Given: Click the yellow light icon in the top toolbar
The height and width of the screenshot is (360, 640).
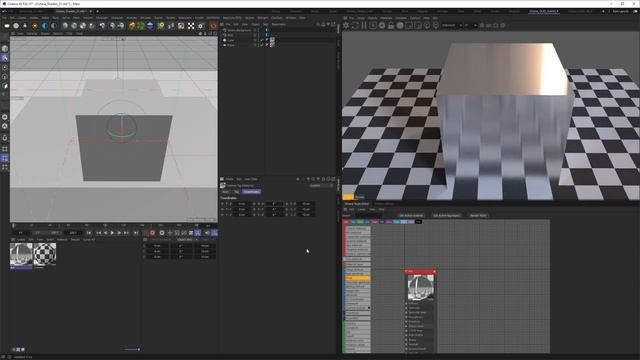Looking at the screenshot, I should click(161, 26).
